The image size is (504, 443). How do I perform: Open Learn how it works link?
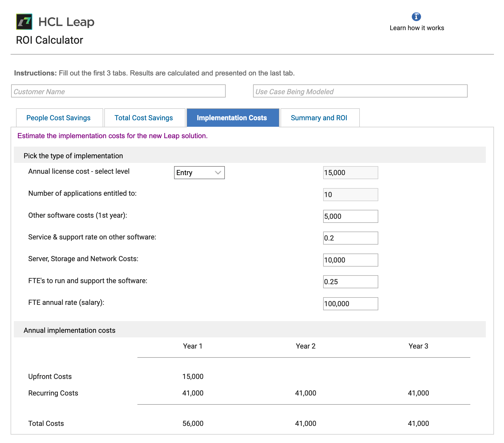tap(417, 28)
